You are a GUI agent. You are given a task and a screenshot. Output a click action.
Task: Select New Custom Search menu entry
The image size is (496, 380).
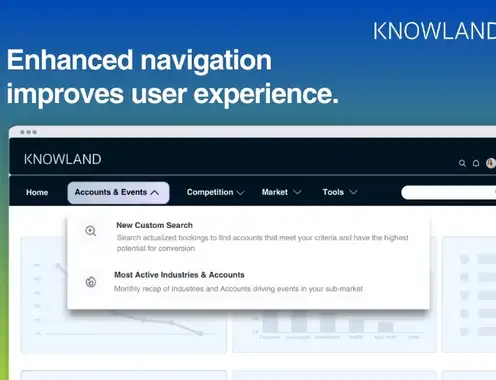154,225
